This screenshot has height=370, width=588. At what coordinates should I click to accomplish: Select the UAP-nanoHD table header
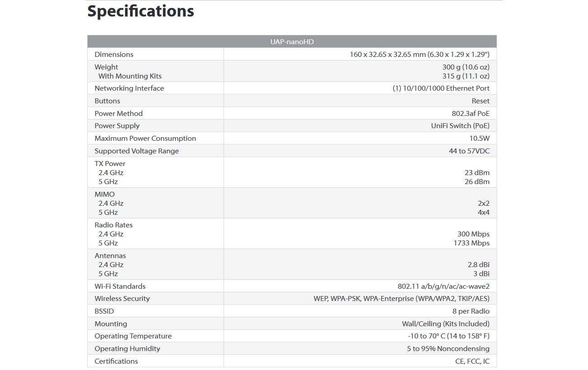292,42
